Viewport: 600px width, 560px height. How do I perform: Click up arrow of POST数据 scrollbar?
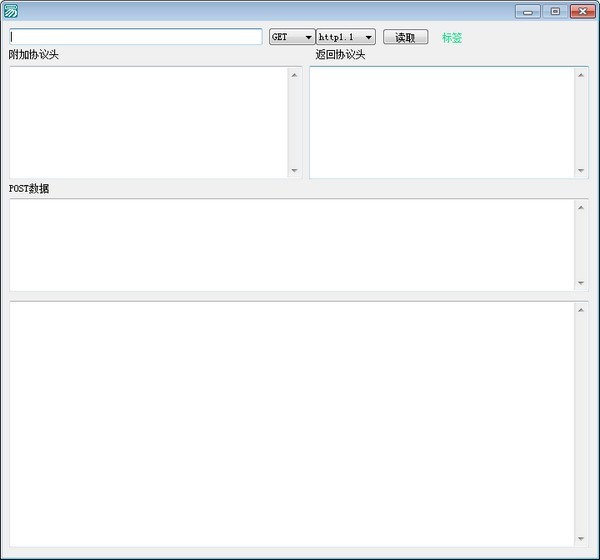[x=581, y=207]
